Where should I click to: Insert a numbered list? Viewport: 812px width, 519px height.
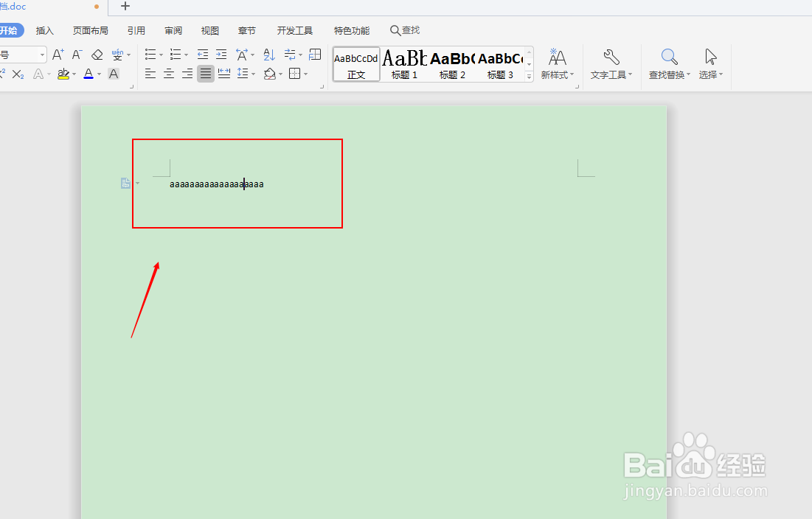tap(176, 55)
